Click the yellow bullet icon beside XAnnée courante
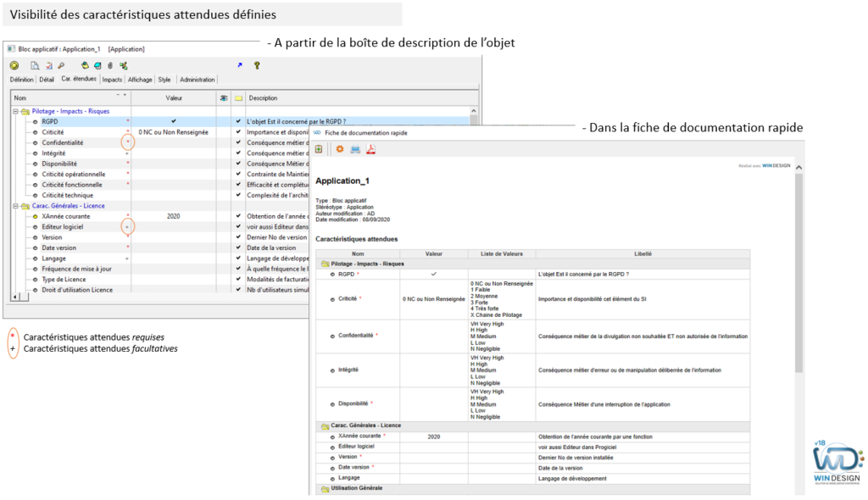The height and width of the screenshot is (500, 868). [x=35, y=216]
